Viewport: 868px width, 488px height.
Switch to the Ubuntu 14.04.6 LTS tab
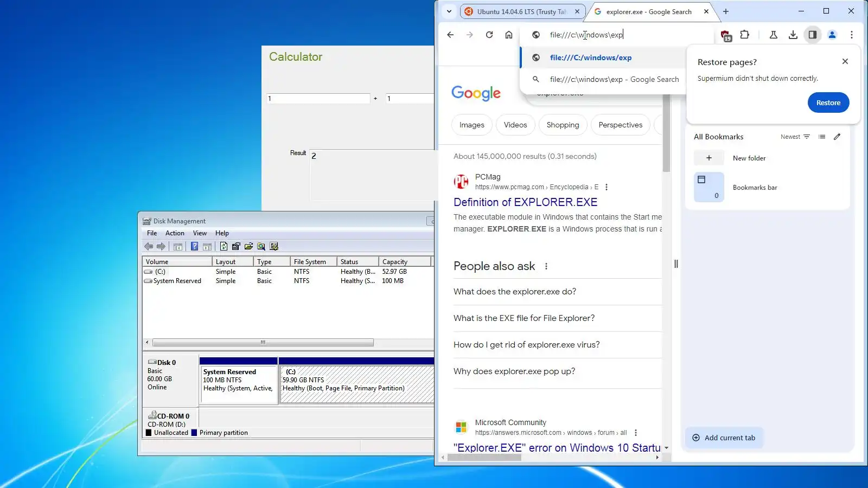click(x=522, y=11)
